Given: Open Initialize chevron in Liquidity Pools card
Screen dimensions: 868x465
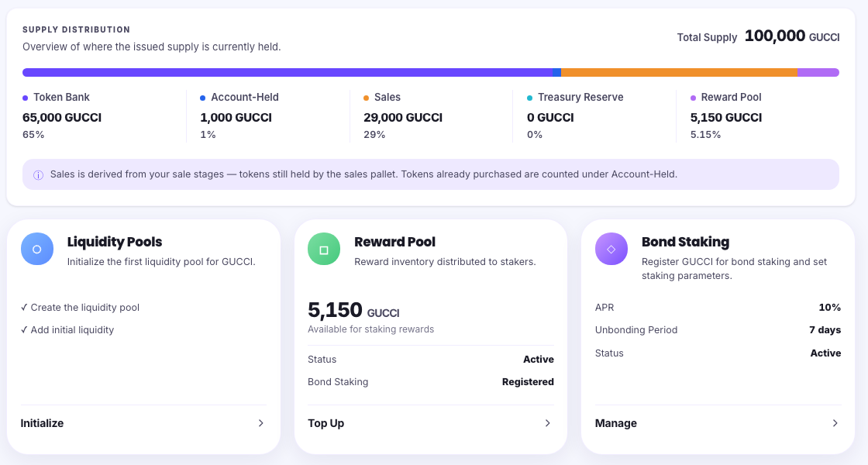Looking at the screenshot, I should [260, 423].
